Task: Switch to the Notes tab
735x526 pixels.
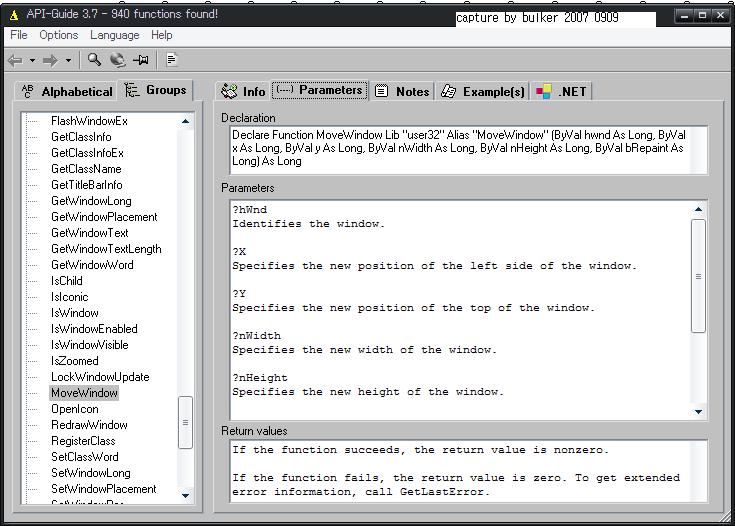Action: click(402, 91)
